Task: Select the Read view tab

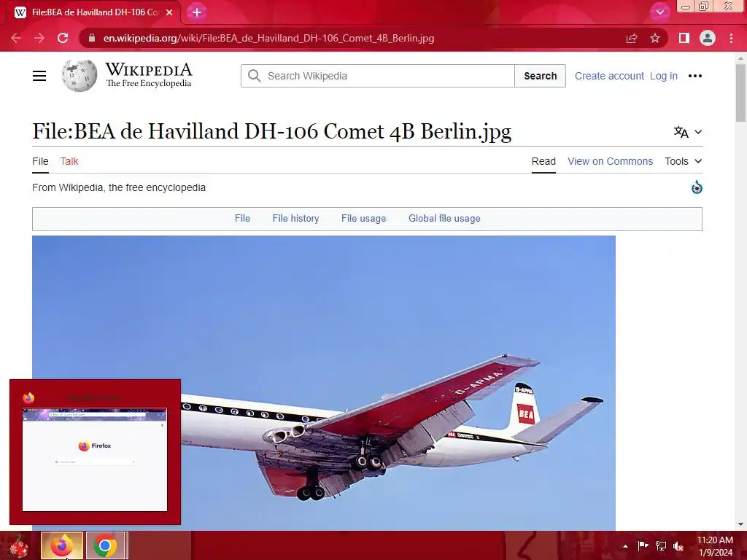Action: (543, 161)
